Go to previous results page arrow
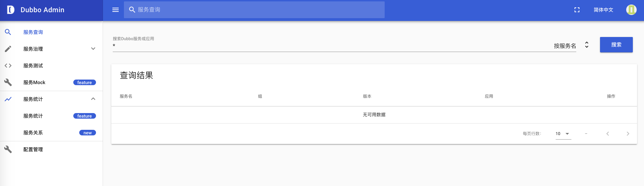644x186 pixels. click(x=608, y=134)
